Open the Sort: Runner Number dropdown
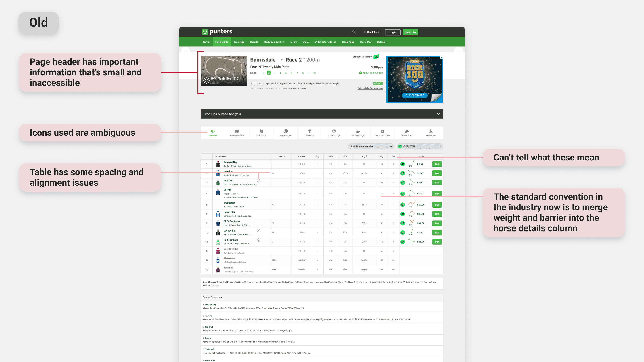 [x=371, y=146]
